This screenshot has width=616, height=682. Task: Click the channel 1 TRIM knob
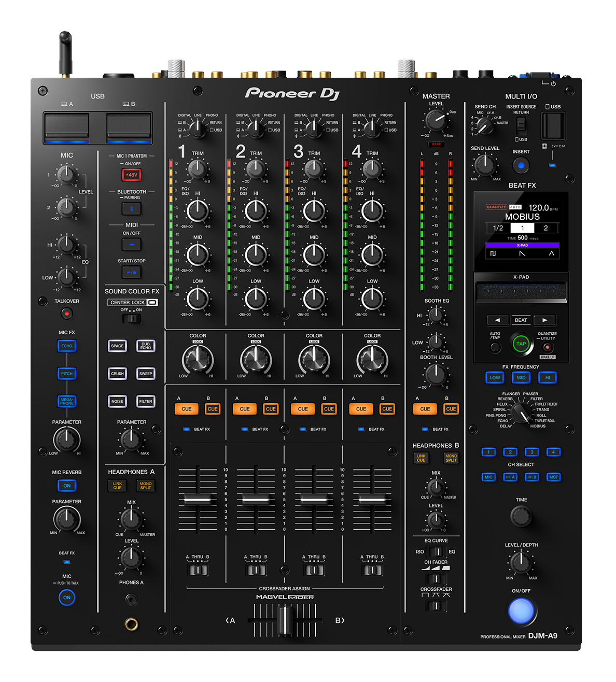pyautogui.click(x=197, y=168)
